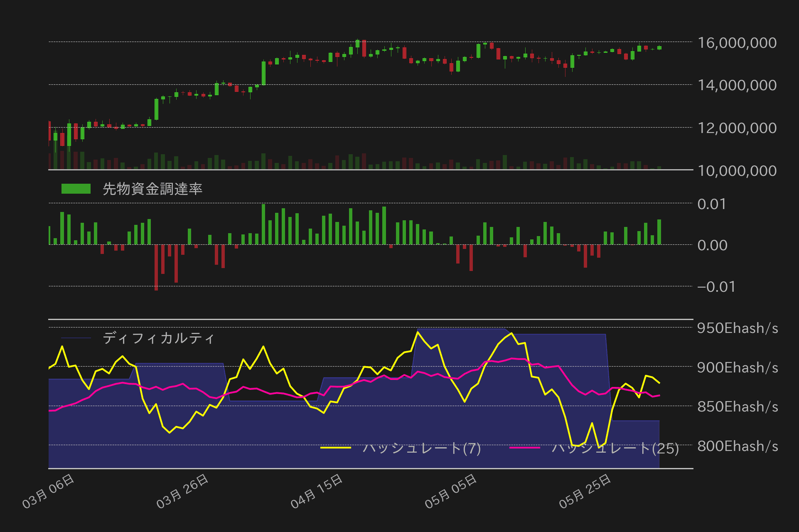Click the 800Ehash/s axis label

738,446
